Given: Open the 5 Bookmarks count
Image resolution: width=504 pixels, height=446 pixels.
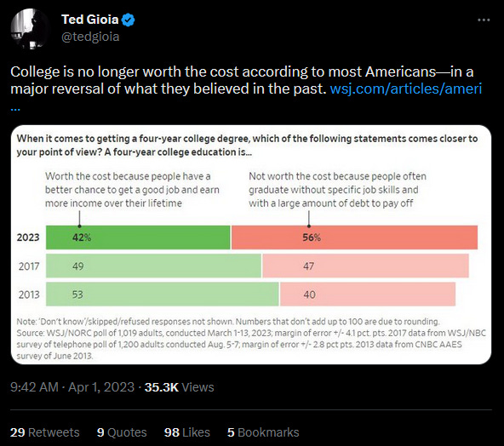Looking at the screenshot, I should [263, 432].
